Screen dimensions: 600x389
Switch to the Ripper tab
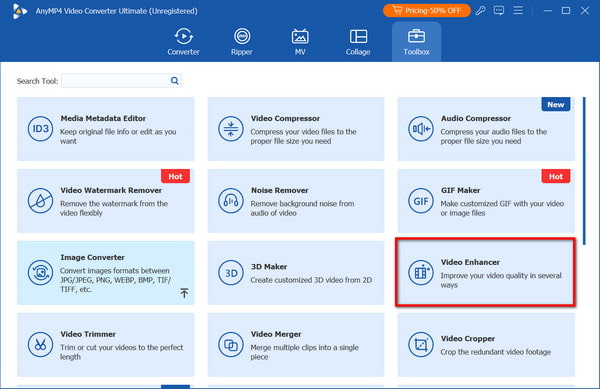(x=242, y=42)
